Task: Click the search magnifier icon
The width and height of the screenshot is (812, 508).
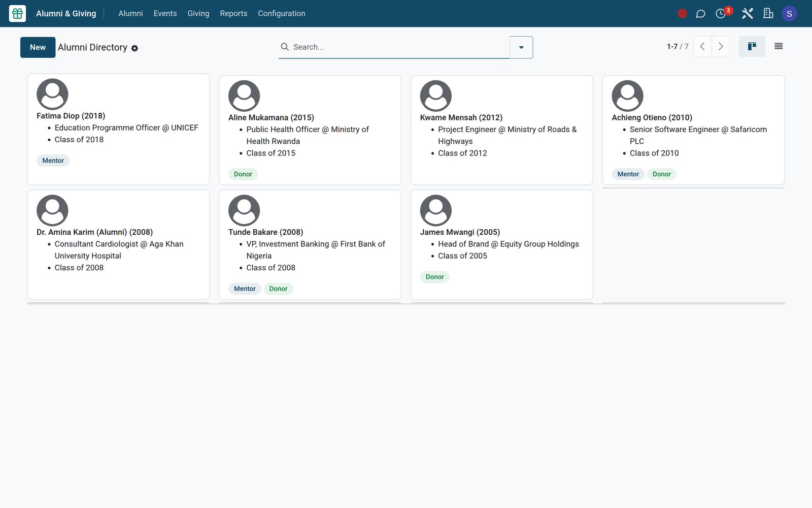Action: [285, 47]
